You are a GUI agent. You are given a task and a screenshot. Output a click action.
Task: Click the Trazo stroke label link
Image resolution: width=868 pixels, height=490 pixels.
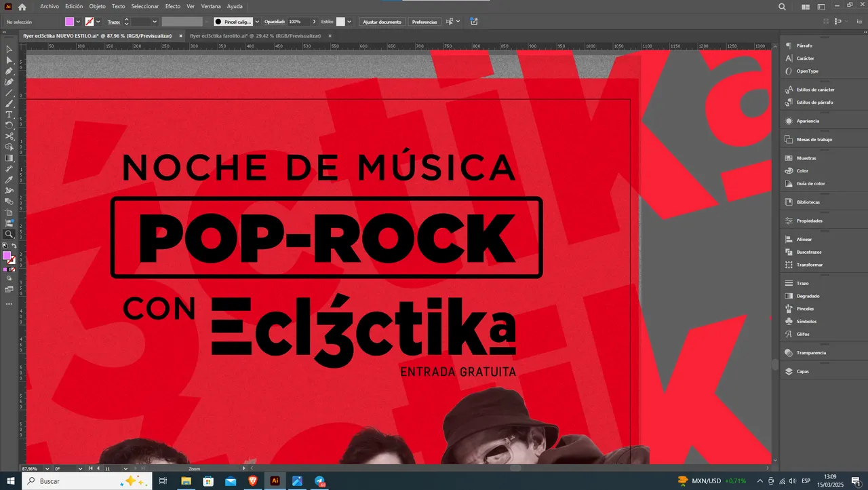pyautogui.click(x=113, y=22)
